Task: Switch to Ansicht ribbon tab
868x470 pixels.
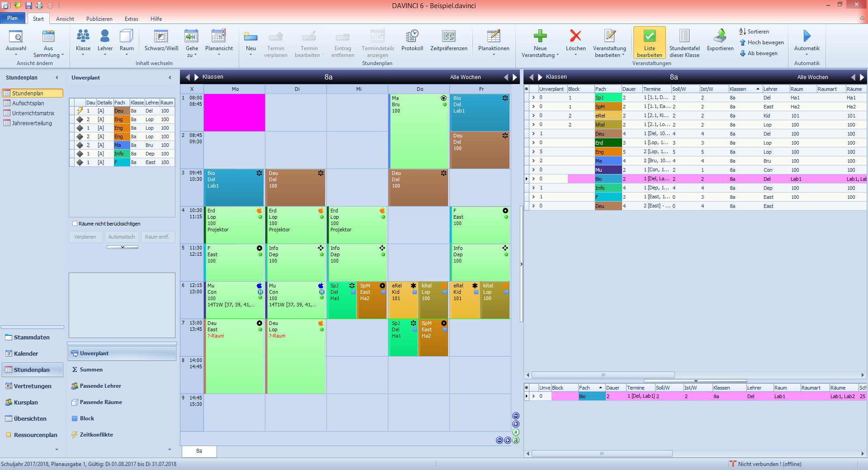Action: pyautogui.click(x=65, y=19)
